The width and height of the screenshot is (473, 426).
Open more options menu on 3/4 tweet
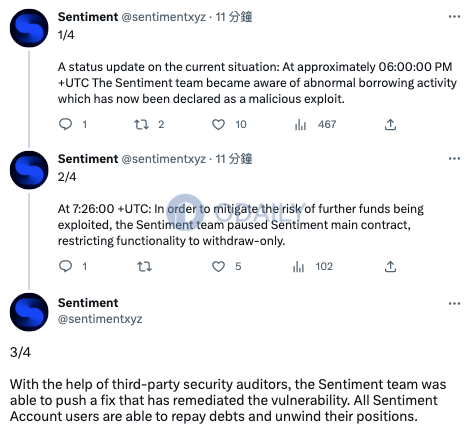454,303
